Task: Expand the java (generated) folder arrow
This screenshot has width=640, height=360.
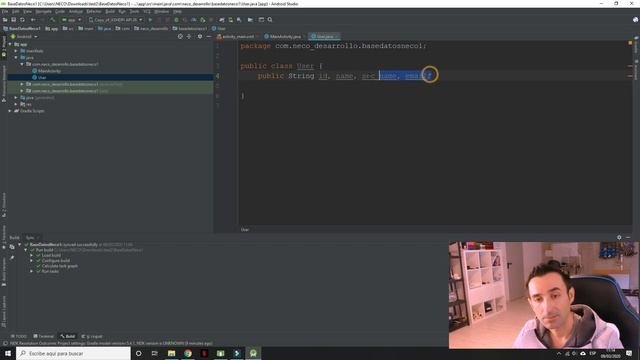Action: point(16,98)
